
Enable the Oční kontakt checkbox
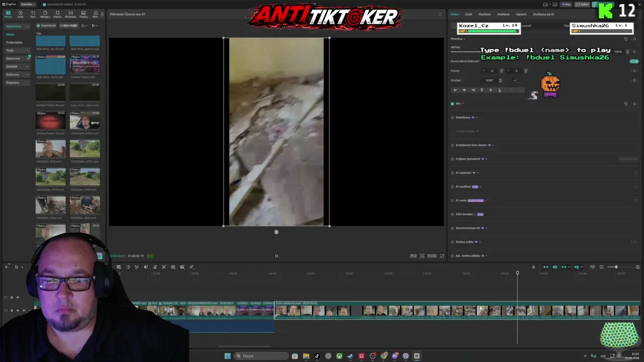point(452,214)
